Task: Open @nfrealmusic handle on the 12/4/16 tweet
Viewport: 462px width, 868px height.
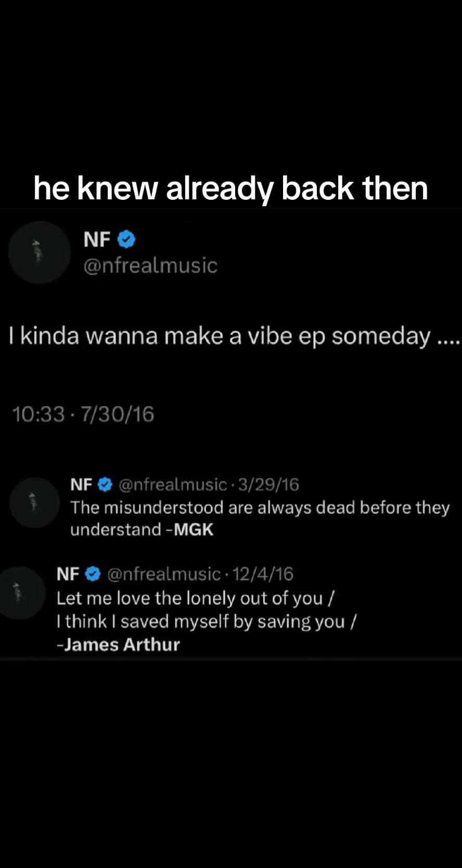Action: point(164,574)
